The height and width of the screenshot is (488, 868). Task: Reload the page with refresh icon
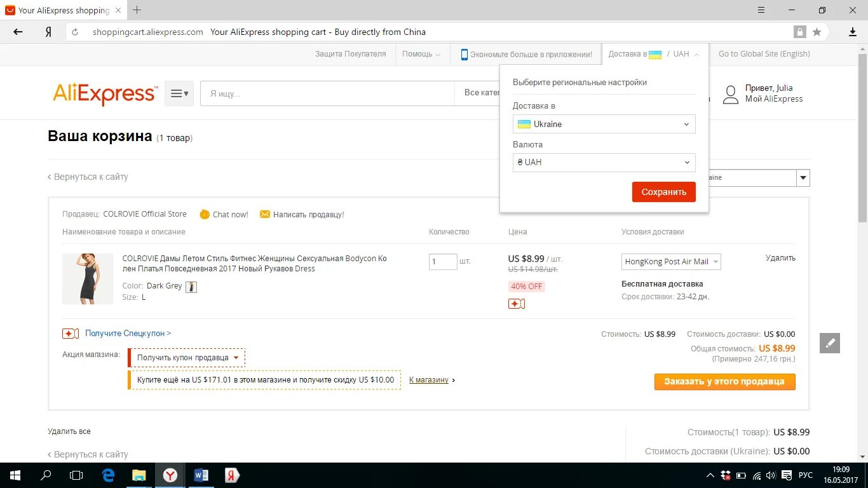pyautogui.click(x=75, y=32)
